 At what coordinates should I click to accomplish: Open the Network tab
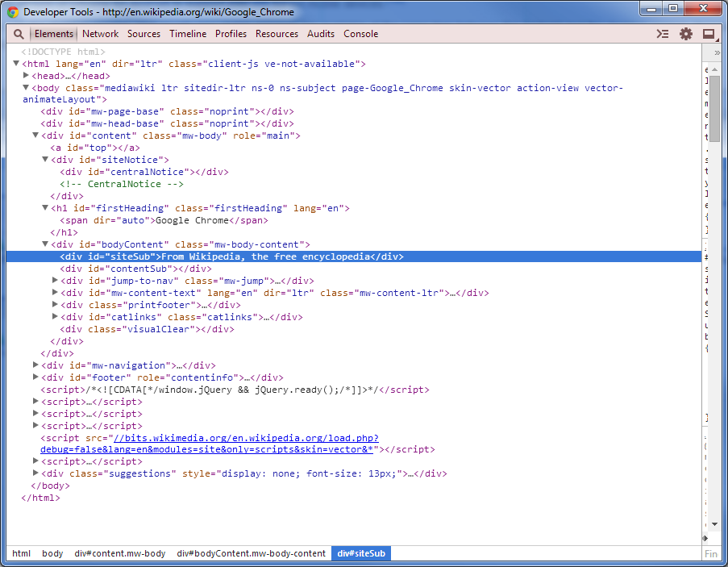(100, 34)
